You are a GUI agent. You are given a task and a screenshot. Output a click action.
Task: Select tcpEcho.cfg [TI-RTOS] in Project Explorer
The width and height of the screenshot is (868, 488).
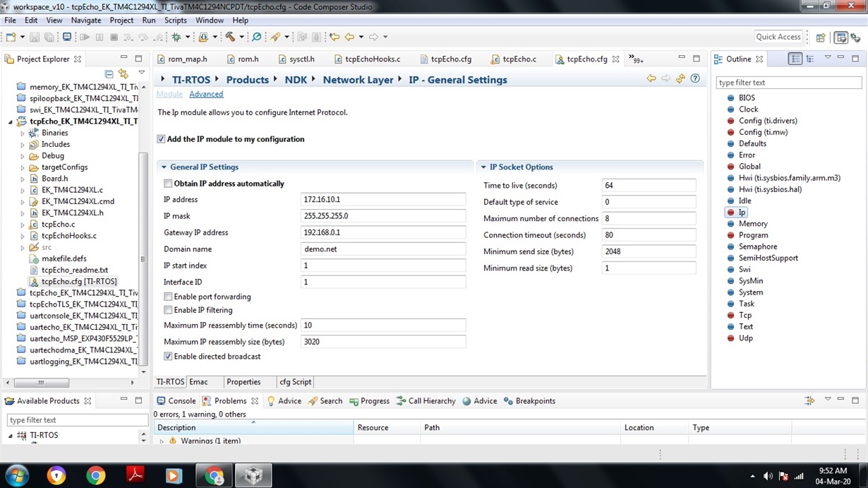[x=79, y=281]
